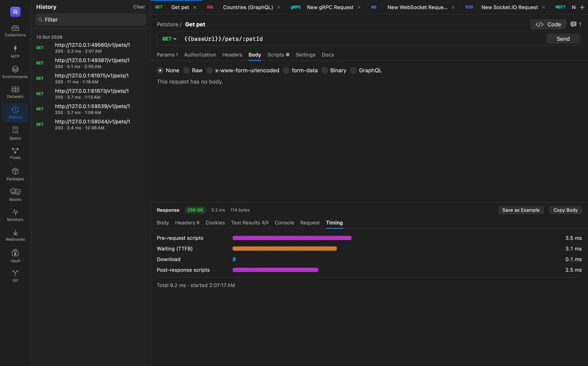Open the Specs section
This screenshot has height=366, width=588.
pos(15,133)
